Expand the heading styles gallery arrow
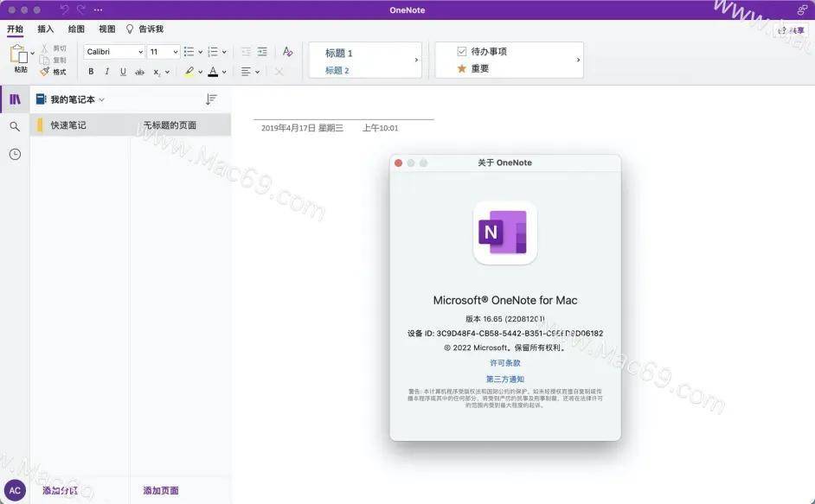 pyautogui.click(x=416, y=61)
